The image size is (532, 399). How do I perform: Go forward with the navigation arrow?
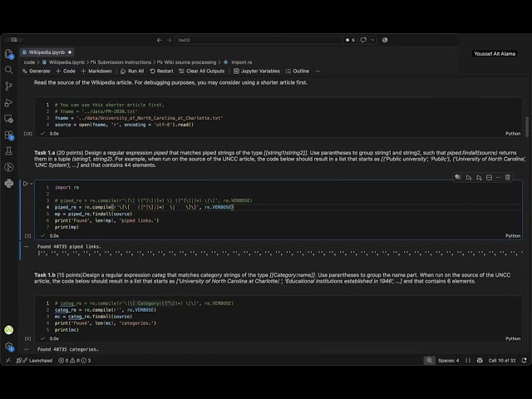(x=169, y=40)
